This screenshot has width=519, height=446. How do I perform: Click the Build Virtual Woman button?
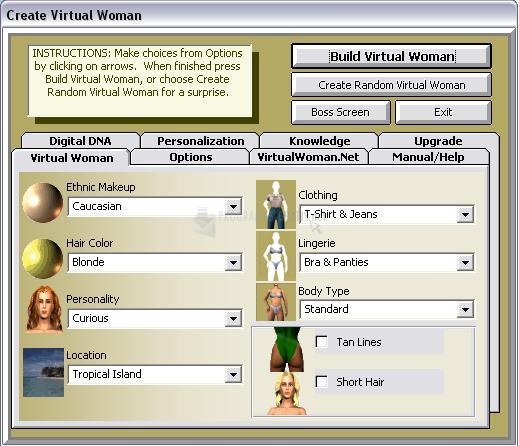tap(392, 56)
